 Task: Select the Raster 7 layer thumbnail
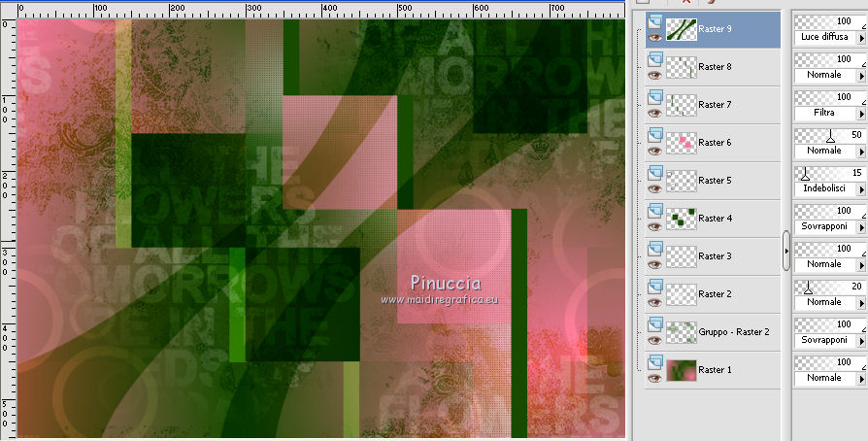tap(681, 105)
